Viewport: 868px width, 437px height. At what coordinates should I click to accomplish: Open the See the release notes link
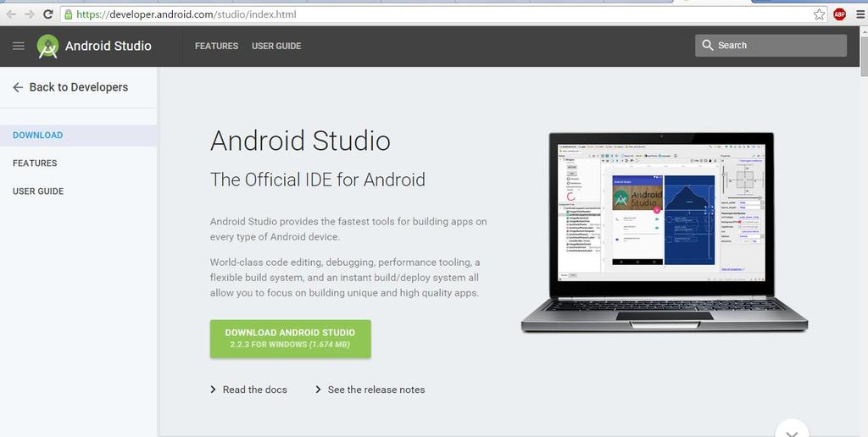coord(376,390)
